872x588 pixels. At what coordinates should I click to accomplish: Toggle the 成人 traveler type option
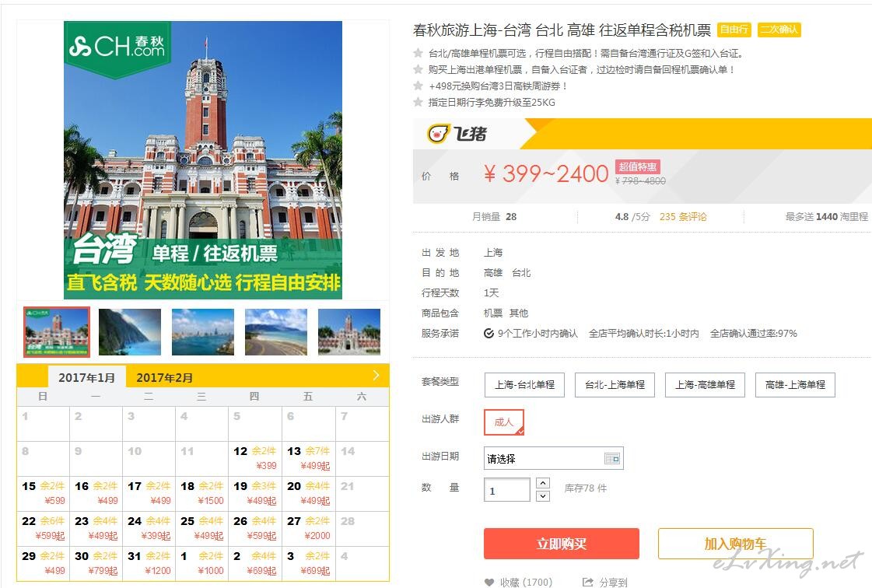pyautogui.click(x=504, y=422)
